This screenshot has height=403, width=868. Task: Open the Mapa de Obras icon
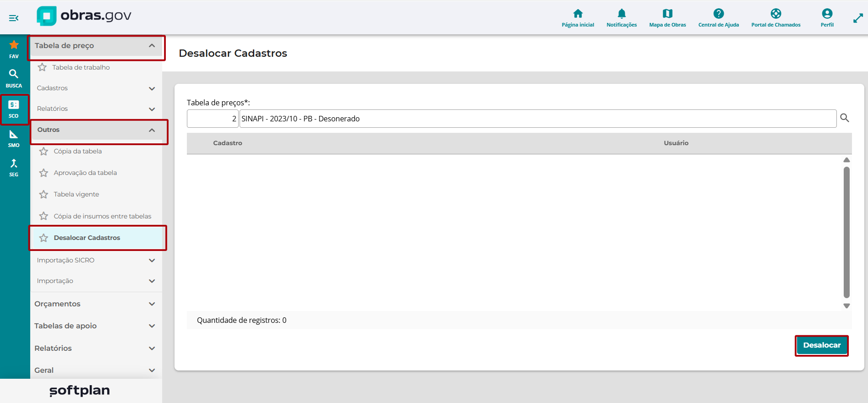point(668,13)
